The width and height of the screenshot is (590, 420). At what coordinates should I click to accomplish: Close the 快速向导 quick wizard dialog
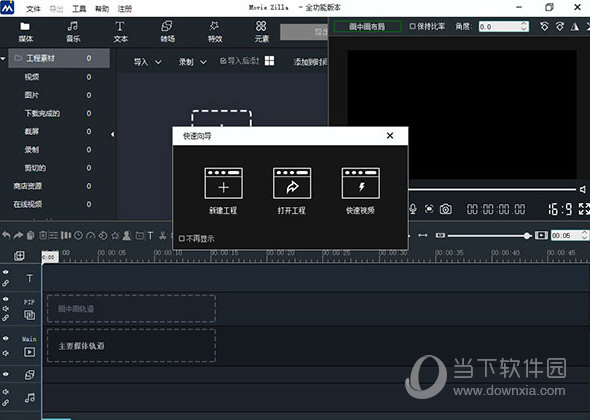390,135
